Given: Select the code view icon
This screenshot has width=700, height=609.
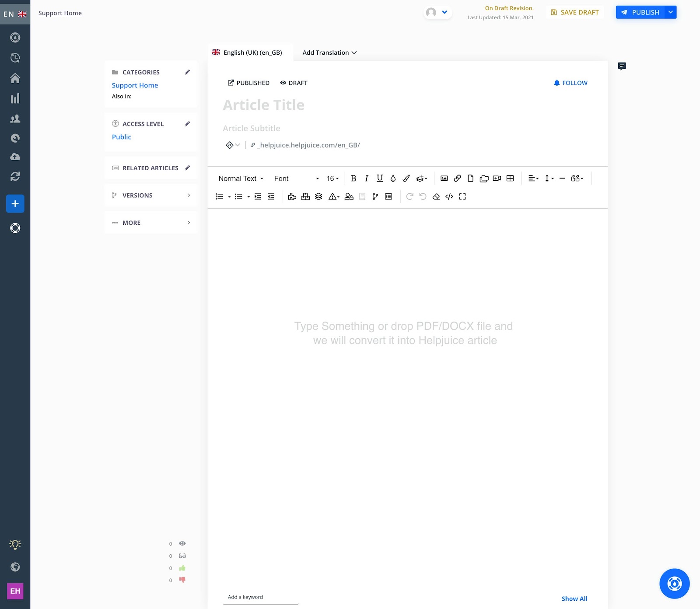Looking at the screenshot, I should (x=449, y=197).
